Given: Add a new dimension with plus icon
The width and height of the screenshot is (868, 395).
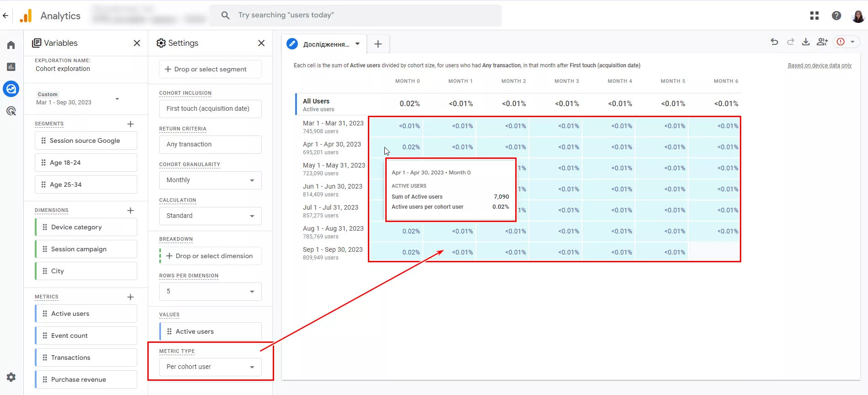Looking at the screenshot, I should [130, 211].
